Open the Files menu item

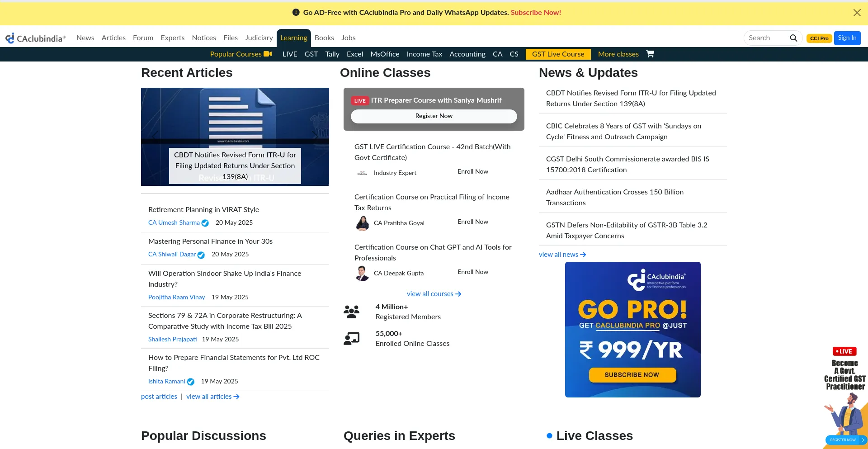click(231, 38)
